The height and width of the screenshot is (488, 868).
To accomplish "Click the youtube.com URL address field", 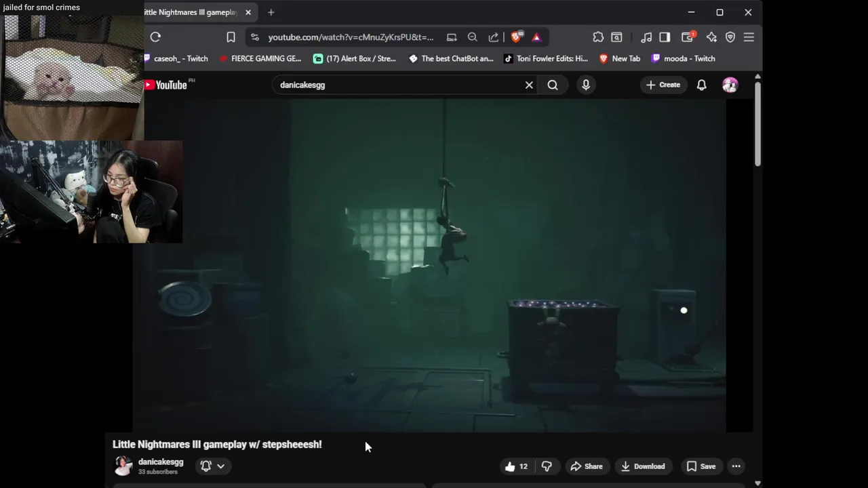I will coord(351,37).
